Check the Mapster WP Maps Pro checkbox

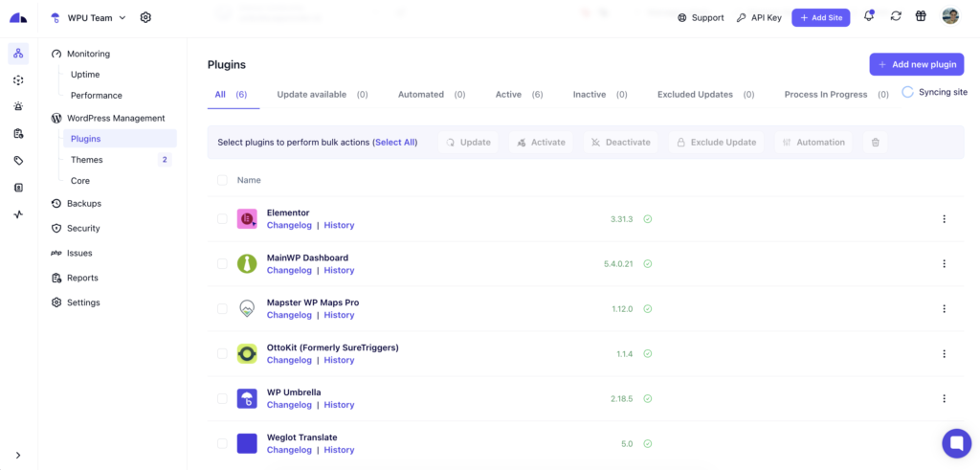tap(222, 309)
